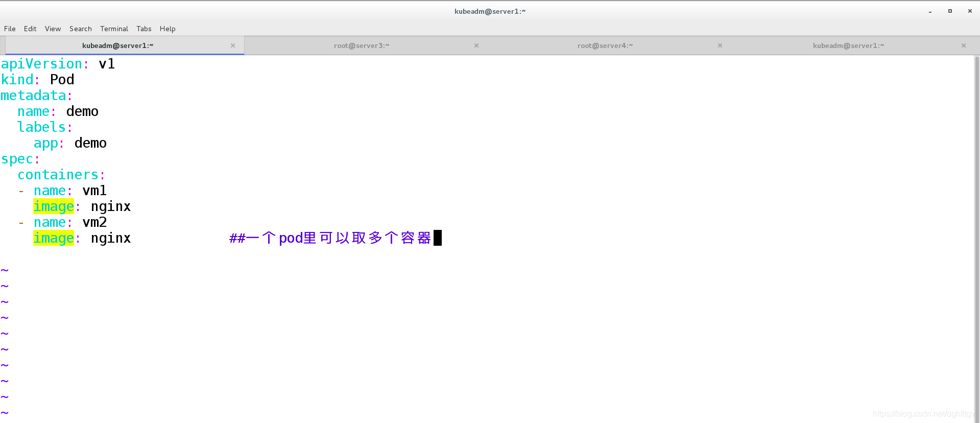Click the highlighted 'image' under vm2
Image resolution: width=980 pixels, height=423 pixels.
pyautogui.click(x=54, y=238)
